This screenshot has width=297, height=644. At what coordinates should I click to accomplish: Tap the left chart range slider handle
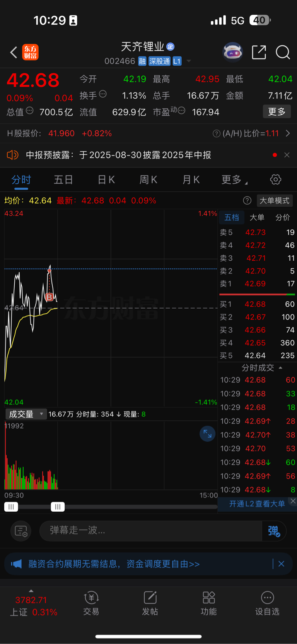(11, 507)
